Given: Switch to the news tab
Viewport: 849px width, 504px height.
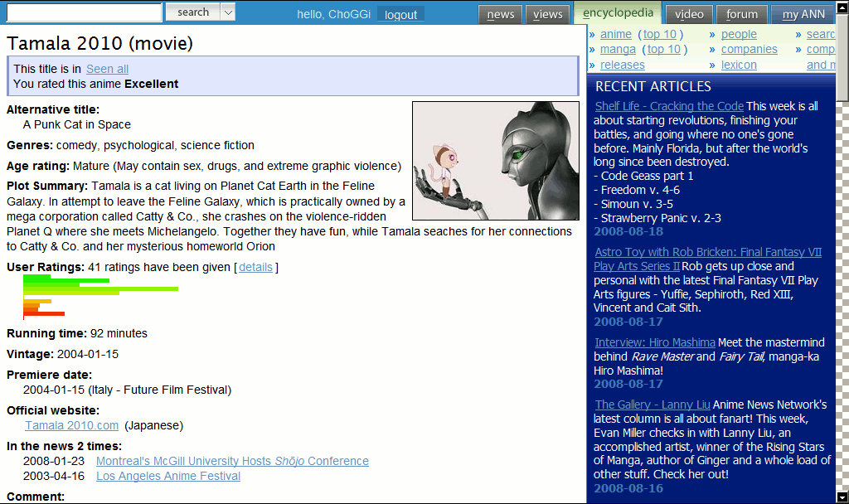Looking at the screenshot, I should click(x=500, y=14).
